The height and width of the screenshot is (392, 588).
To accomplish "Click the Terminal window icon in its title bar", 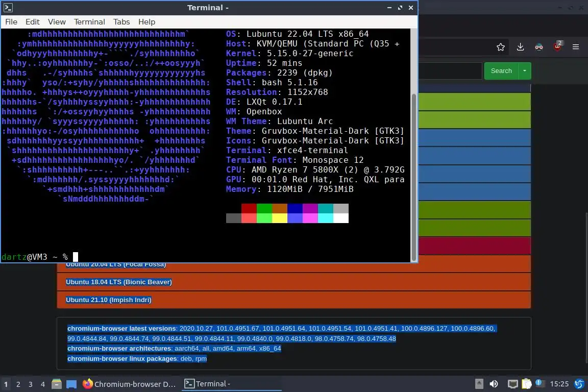I will (8, 8).
